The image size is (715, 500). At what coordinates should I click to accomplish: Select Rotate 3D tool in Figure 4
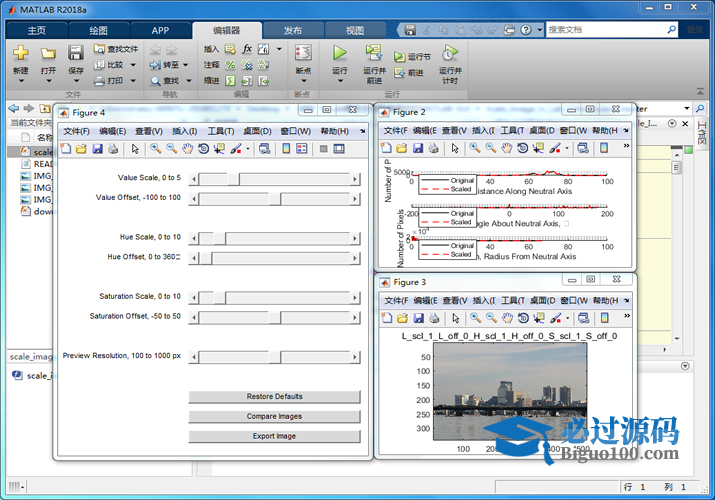point(203,149)
